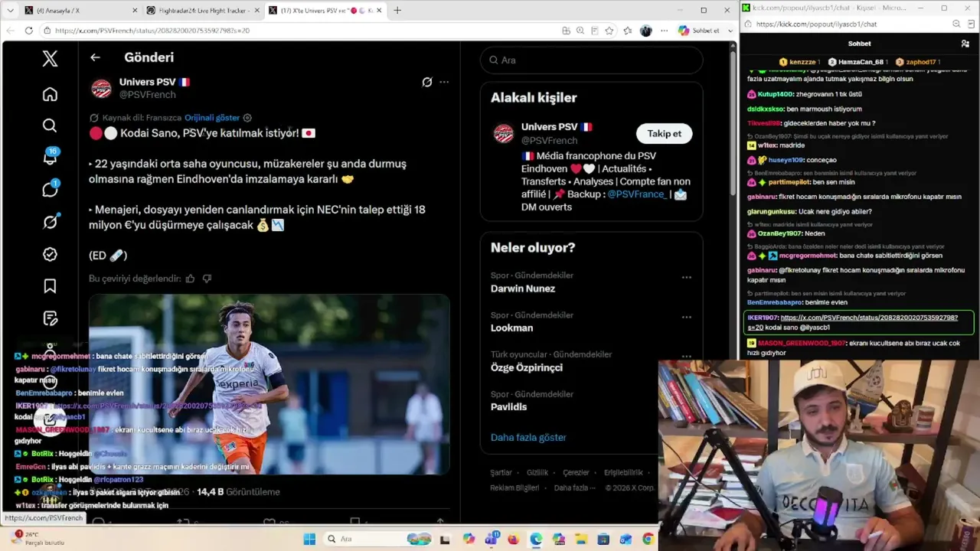The image size is (980, 551).
Task: Close the Anasayfa / X tab
Action: pyautogui.click(x=135, y=11)
